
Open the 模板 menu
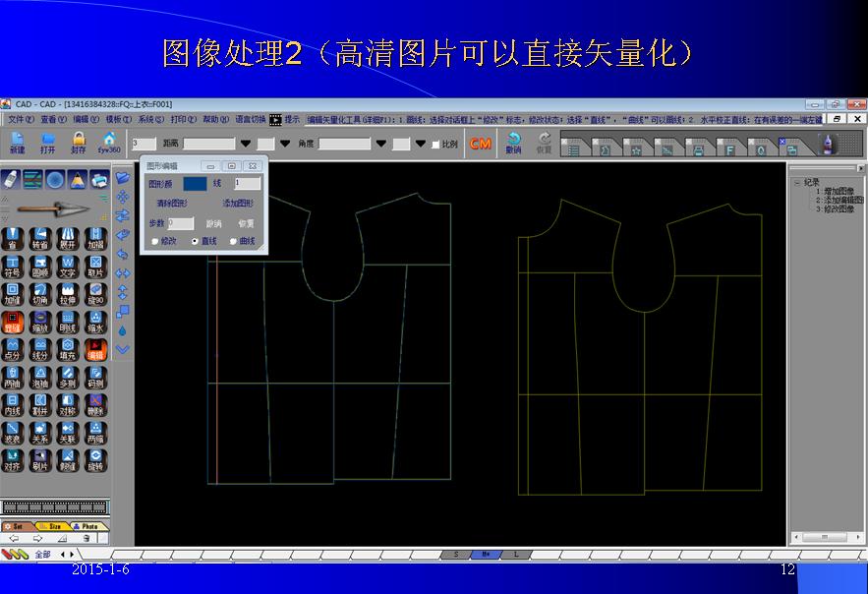[x=119, y=119]
